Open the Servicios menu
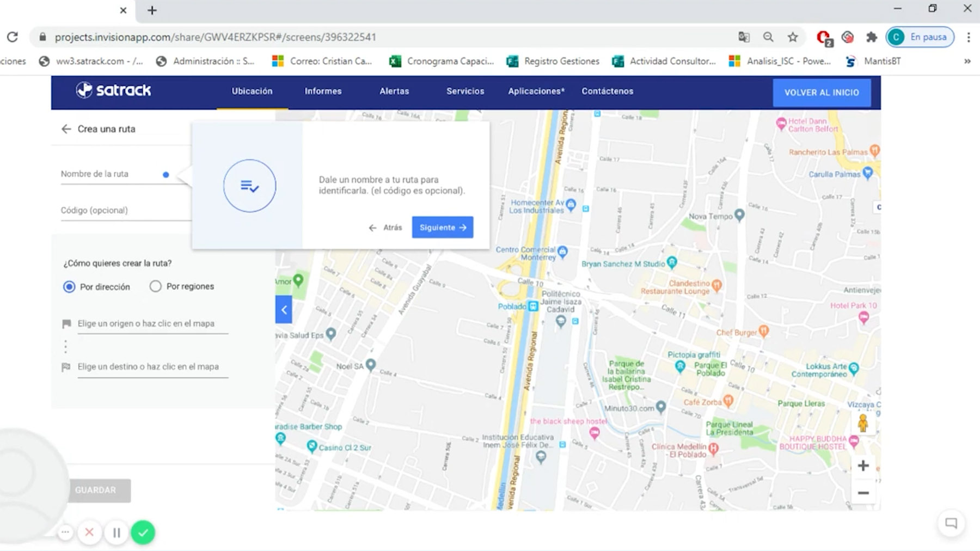This screenshot has width=980, height=551. click(465, 91)
